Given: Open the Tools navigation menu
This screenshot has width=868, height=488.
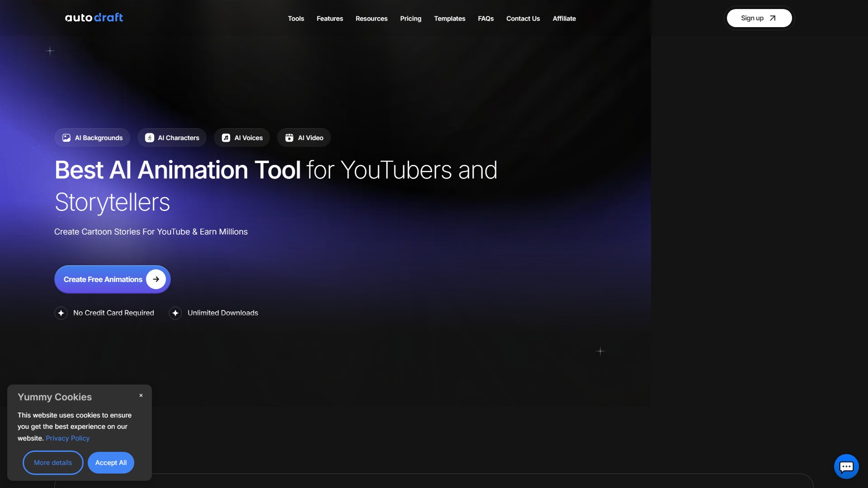Looking at the screenshot, I should coord(296,19).
